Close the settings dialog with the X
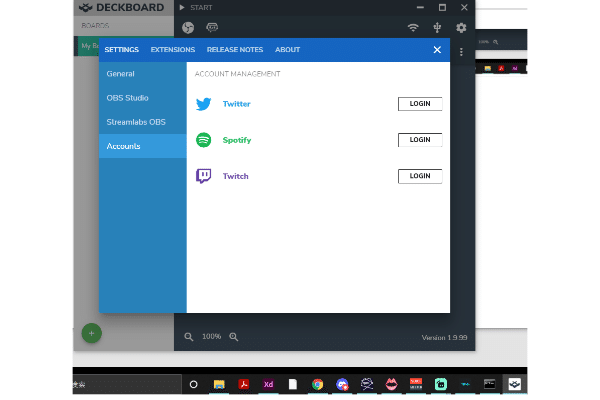This screenshot has height=400, width=600. (x=437, y=50)
